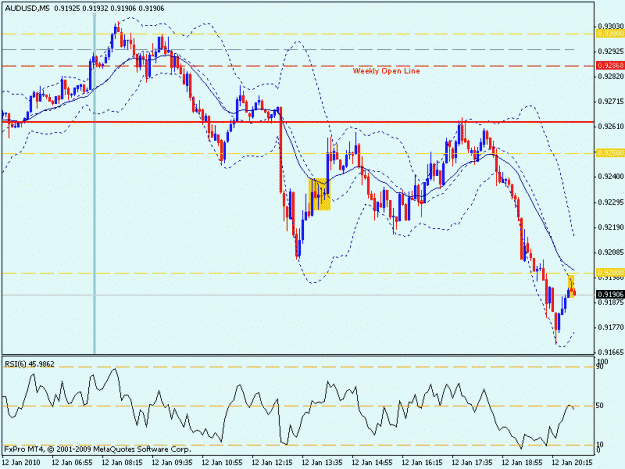Click the '12 Jan 13:35' time label
The image size is (625, 469).
pyautogui.click(x=322, y=462)
